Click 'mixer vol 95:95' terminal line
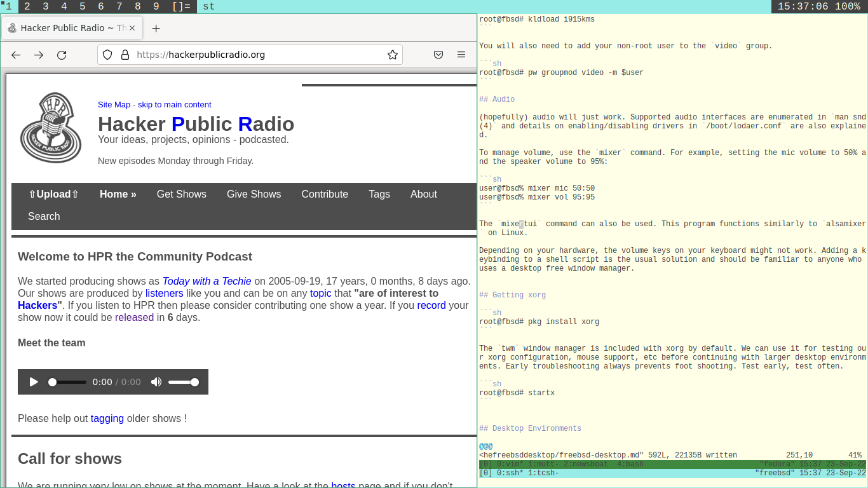This screenshot has height=488, width=868. point(537,198)
